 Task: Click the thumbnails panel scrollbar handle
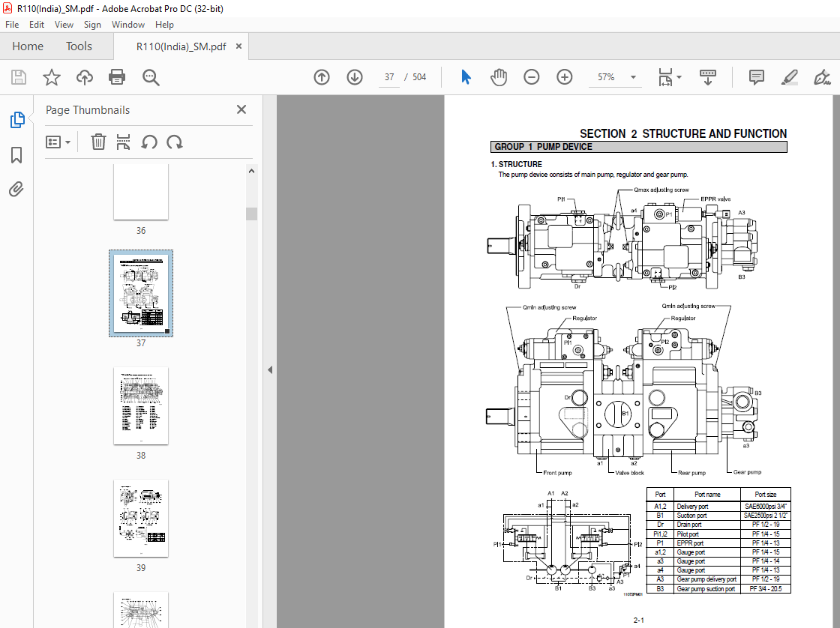coord(252,214)
